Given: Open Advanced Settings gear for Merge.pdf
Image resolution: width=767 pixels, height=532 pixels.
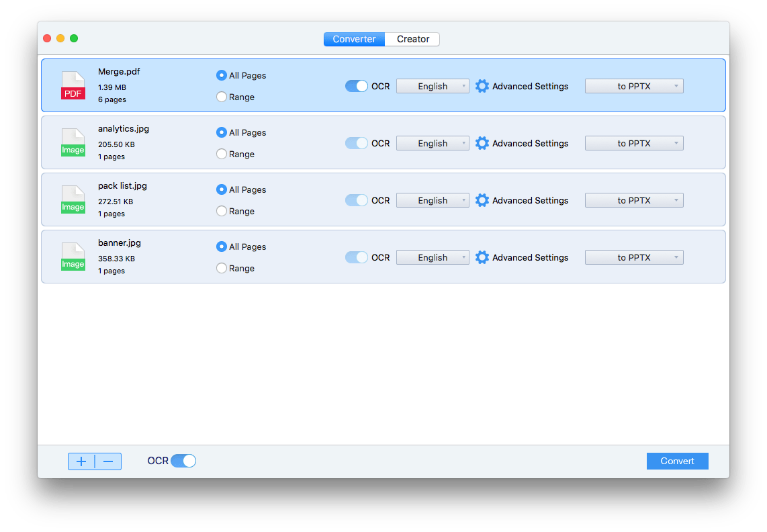Looking at the screenshot, I should [x=482, y=86].
